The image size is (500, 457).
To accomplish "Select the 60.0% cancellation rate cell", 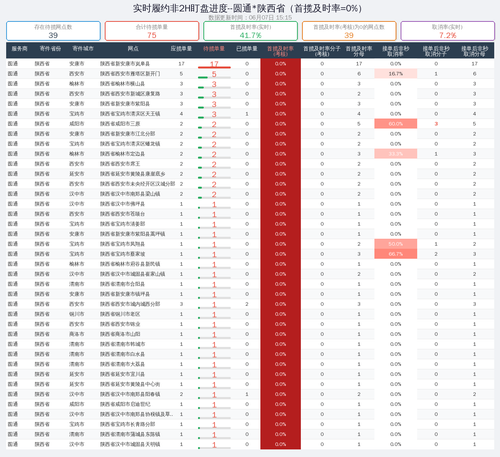I will coord(396,124).
